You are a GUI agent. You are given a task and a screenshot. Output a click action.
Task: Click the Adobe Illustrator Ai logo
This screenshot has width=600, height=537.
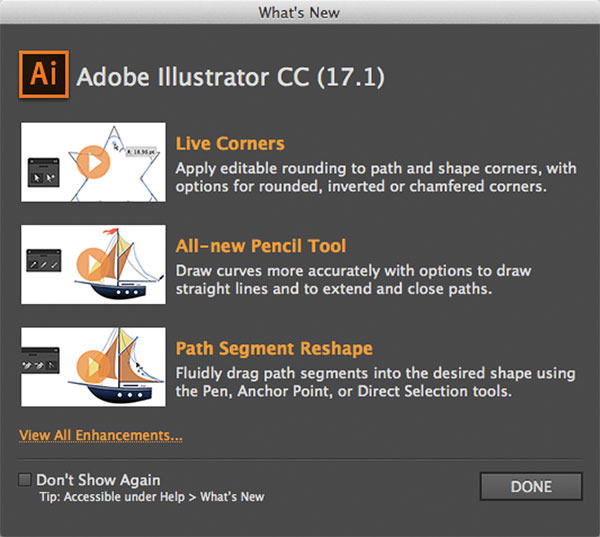click(x=43, y=73)
